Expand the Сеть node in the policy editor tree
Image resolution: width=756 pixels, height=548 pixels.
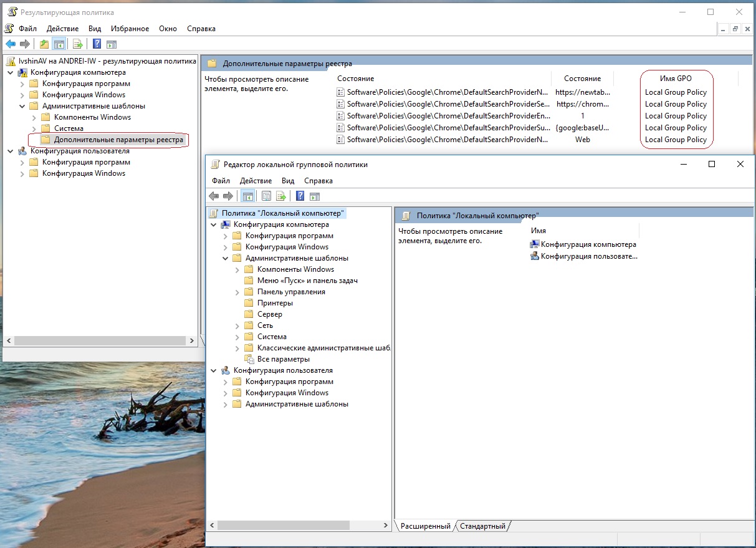click(x=237, y=325)
